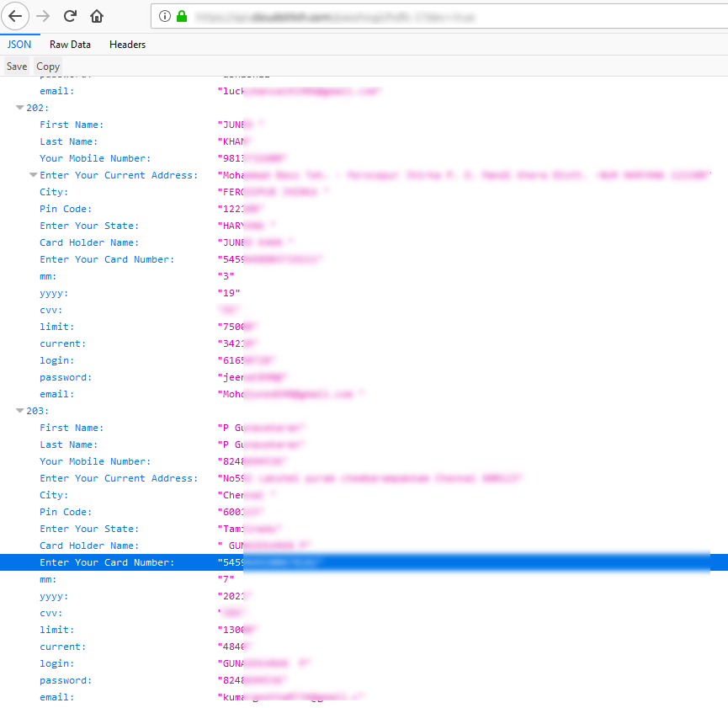Open the site information icon
Screen dimensions: 728x708
click(164, 16)
